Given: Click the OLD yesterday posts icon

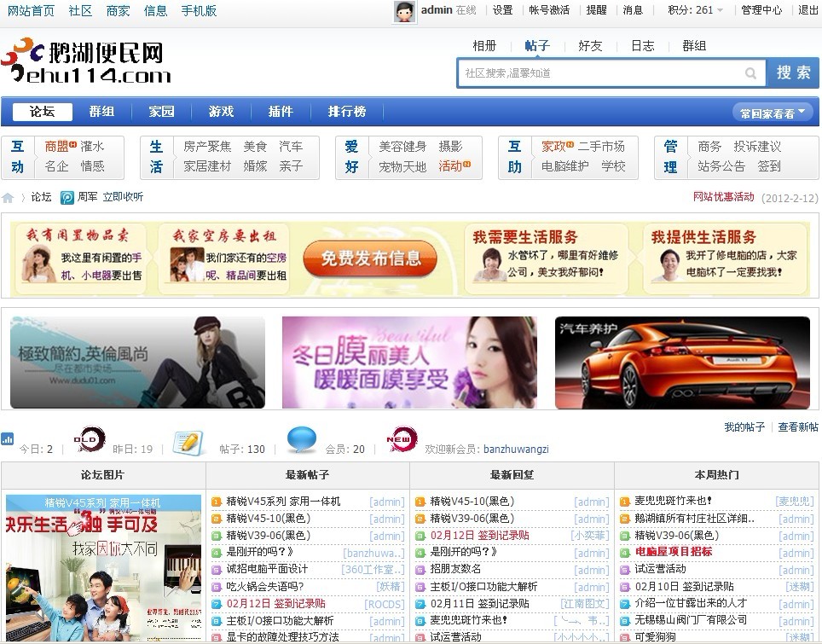Looking at the screenshot, I should pos(90,439).
